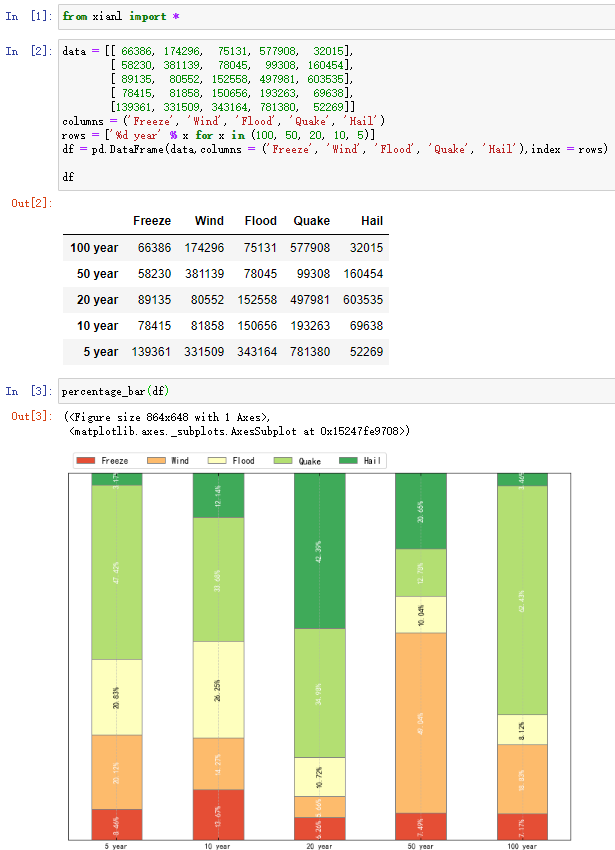Click the 'df = pd.DataFrame' line in code

pyautogui.click(x=335, y=149)
